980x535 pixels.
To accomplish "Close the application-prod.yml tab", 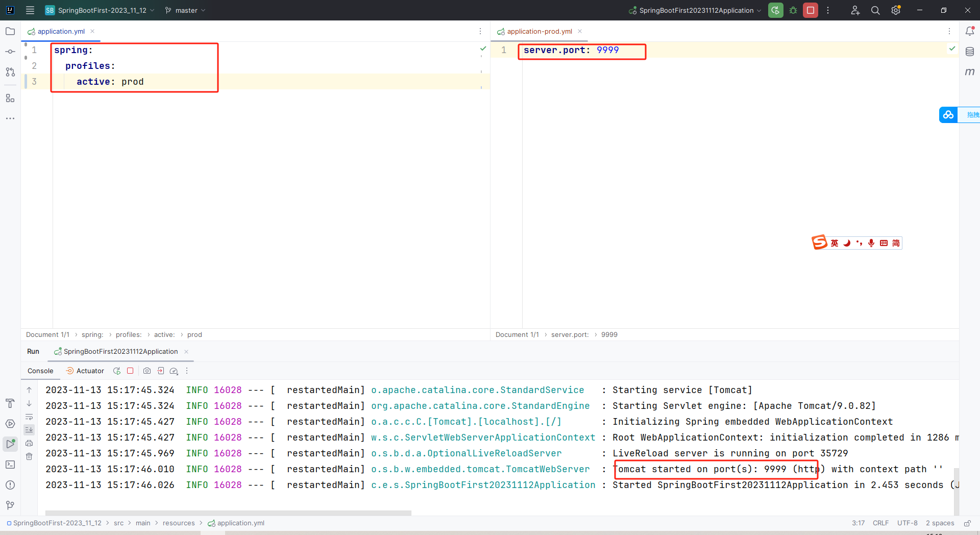I will (x=580, y=31).
